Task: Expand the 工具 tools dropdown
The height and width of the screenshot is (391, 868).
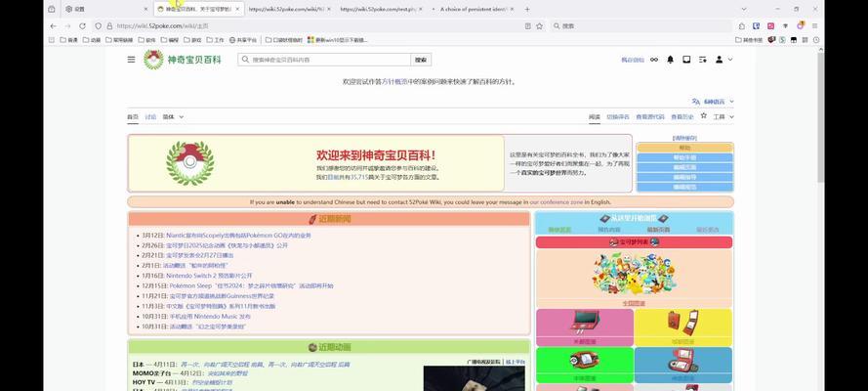Action: [x=723, y=117]
